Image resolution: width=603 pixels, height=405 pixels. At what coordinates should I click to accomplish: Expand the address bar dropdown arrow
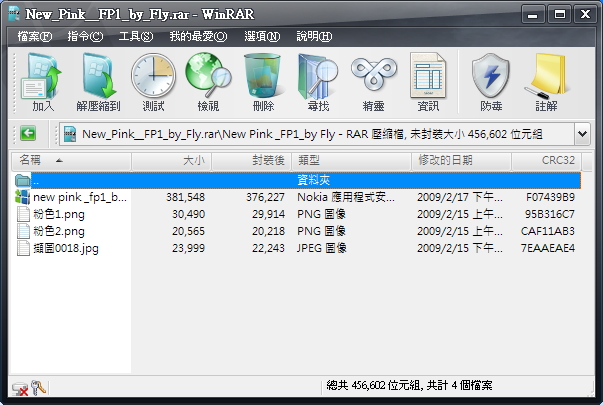click(583, 134)
